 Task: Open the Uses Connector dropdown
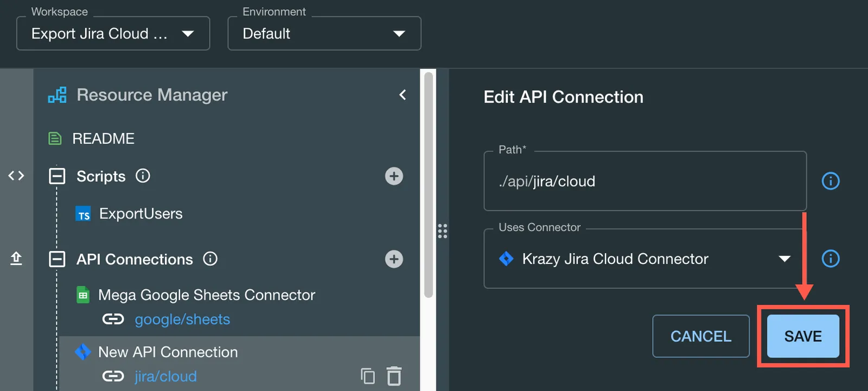[645, 259]
